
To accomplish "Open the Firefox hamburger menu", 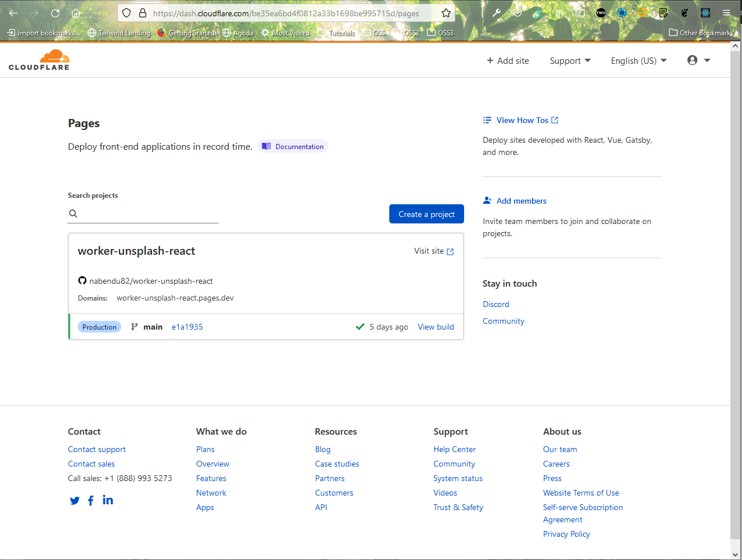I will [x=726, y=13].
